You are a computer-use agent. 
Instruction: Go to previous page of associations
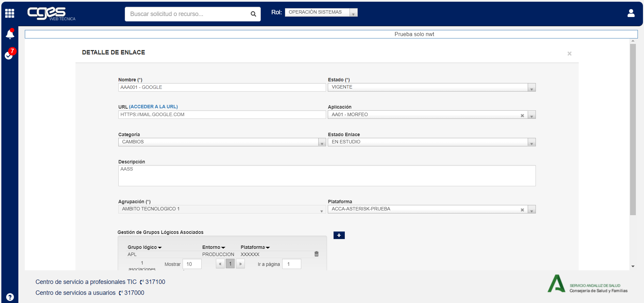click(x=220, y=264)
